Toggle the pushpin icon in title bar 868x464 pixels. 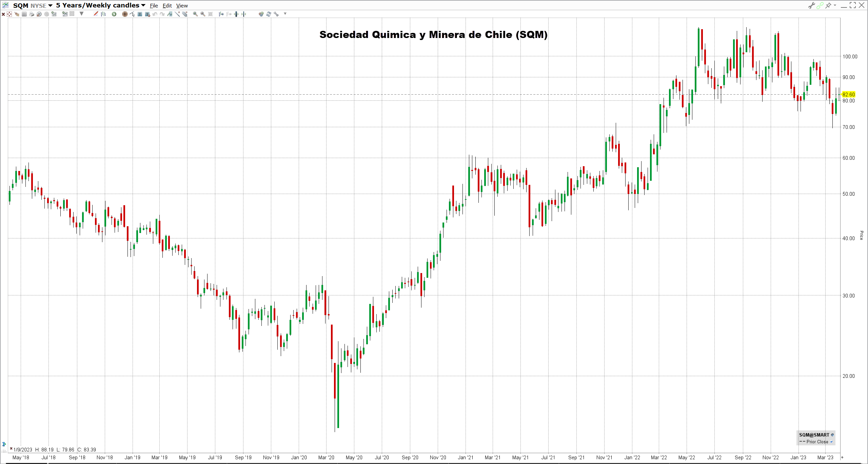click(828, 5)
